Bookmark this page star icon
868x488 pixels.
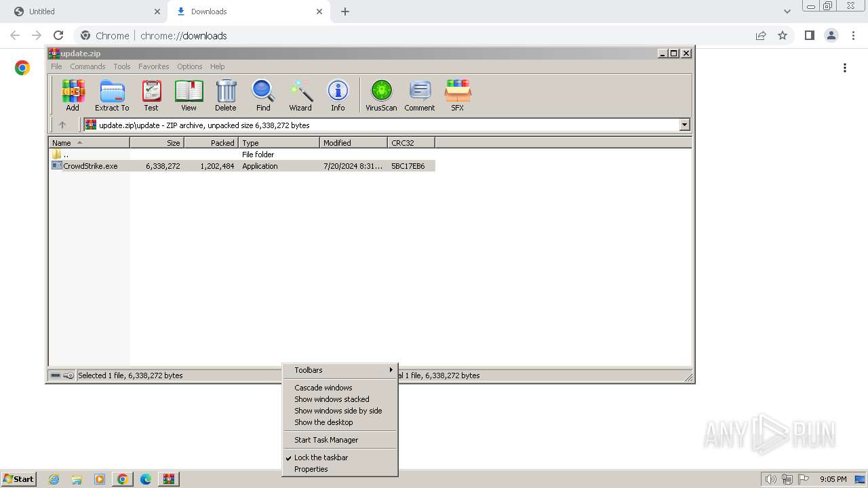(x=783, y=35)
